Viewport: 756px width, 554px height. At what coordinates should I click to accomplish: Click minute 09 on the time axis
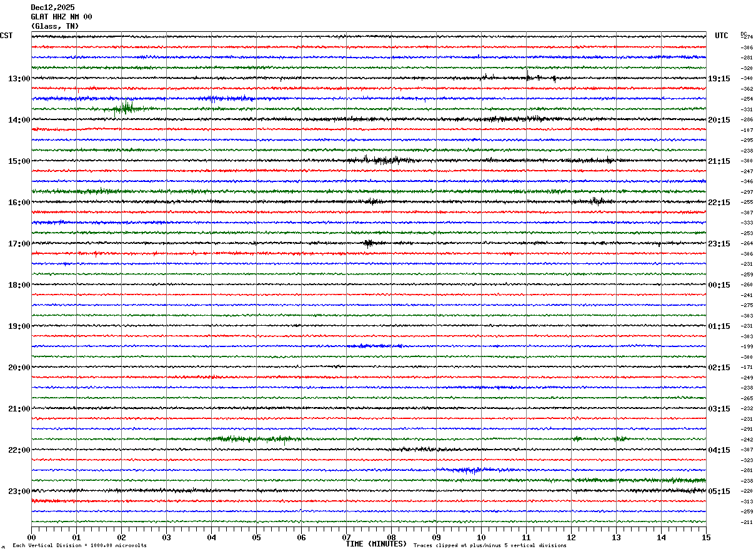(436, 537)
